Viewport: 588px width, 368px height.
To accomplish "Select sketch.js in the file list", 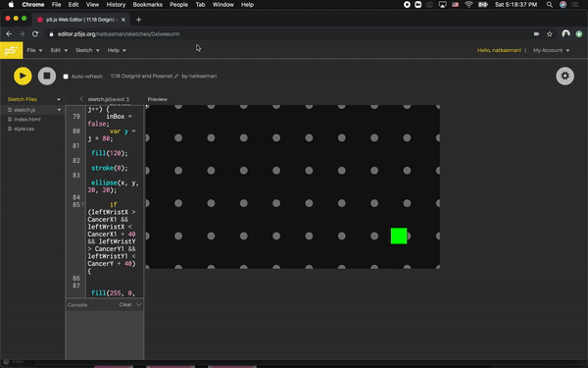I will pos(24,110).
